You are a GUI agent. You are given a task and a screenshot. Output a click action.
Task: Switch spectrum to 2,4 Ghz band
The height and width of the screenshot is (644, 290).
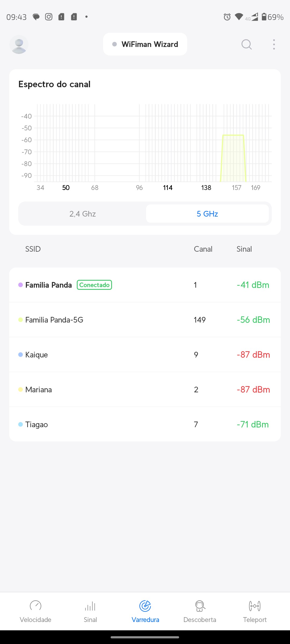(x=82, y=214)
